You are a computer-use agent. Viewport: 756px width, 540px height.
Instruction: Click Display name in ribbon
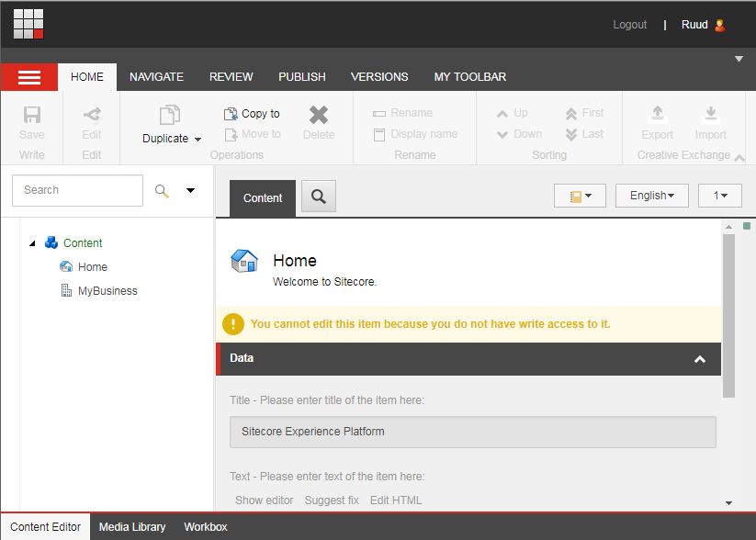(x=415, y=134)
